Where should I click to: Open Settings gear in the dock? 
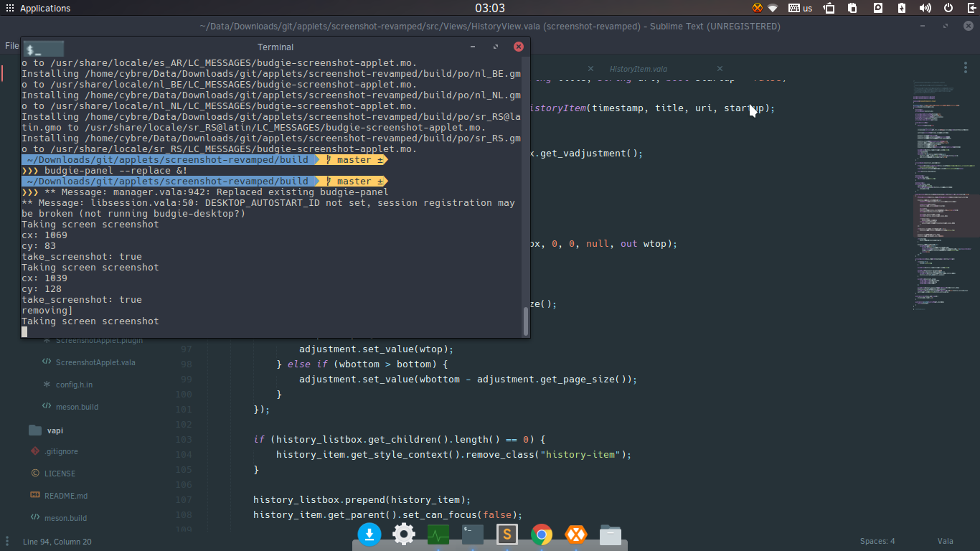404,534
